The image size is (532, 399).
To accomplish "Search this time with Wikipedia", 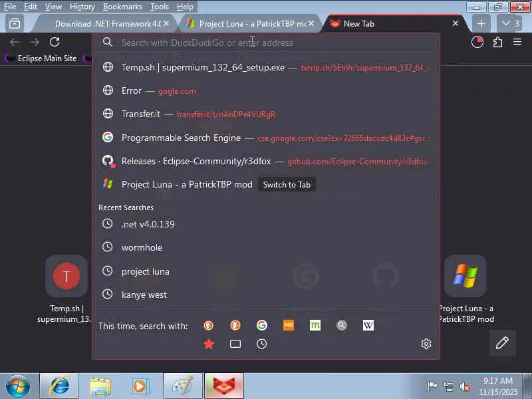I will click(x=368, y=325).
